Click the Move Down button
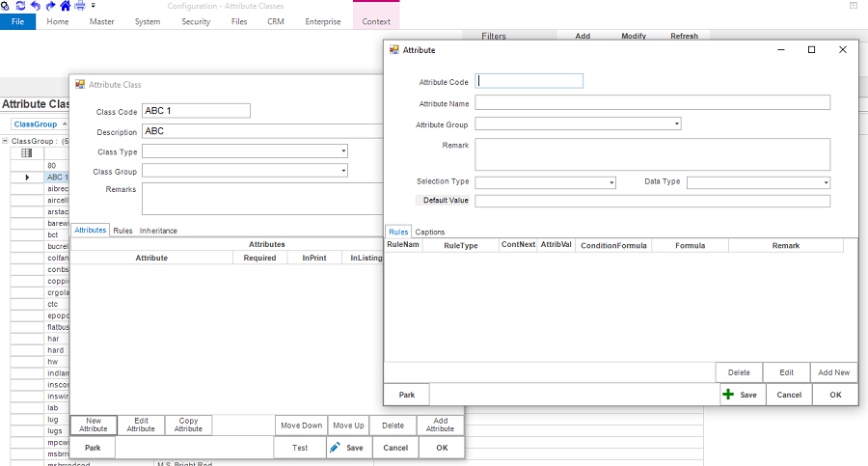Viewport: 868px width, 466px height. [x=301, y=425]
